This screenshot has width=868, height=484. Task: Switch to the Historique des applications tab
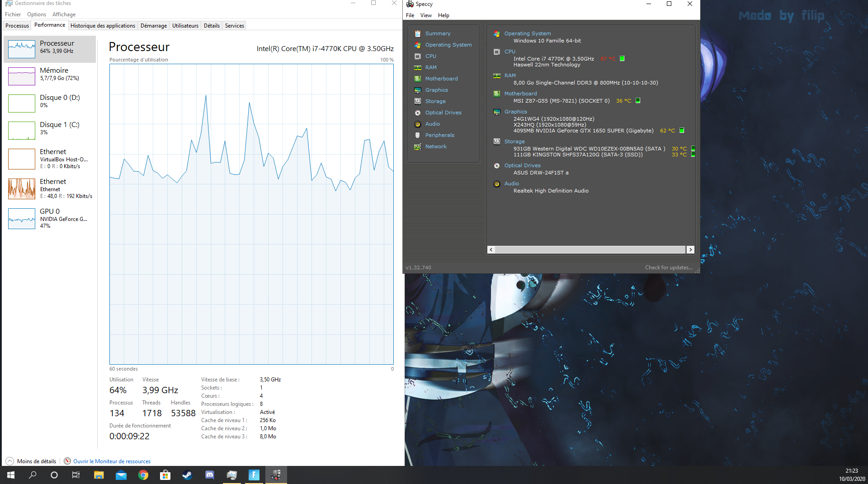pyautogui.click(x=103, y=26)
